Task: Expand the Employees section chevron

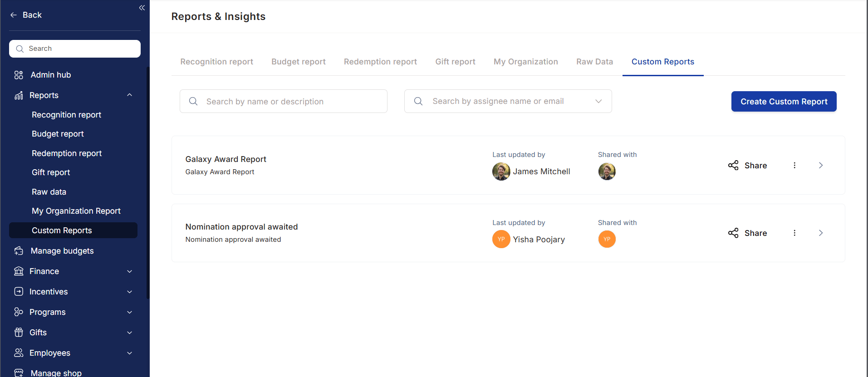Action: (x=130, y=353)
